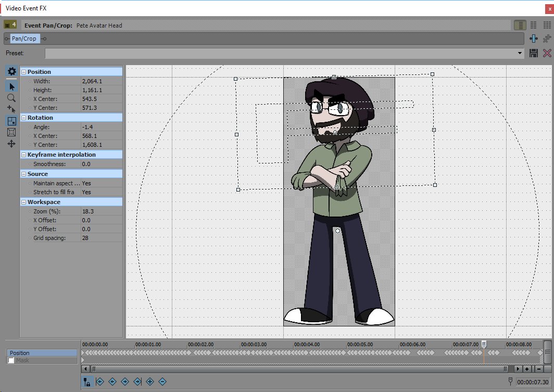The width and height of the screenshot is (554, 392).
Task: Toggle Enable Snapping tool icon
Action: click(x=11, y=109)
